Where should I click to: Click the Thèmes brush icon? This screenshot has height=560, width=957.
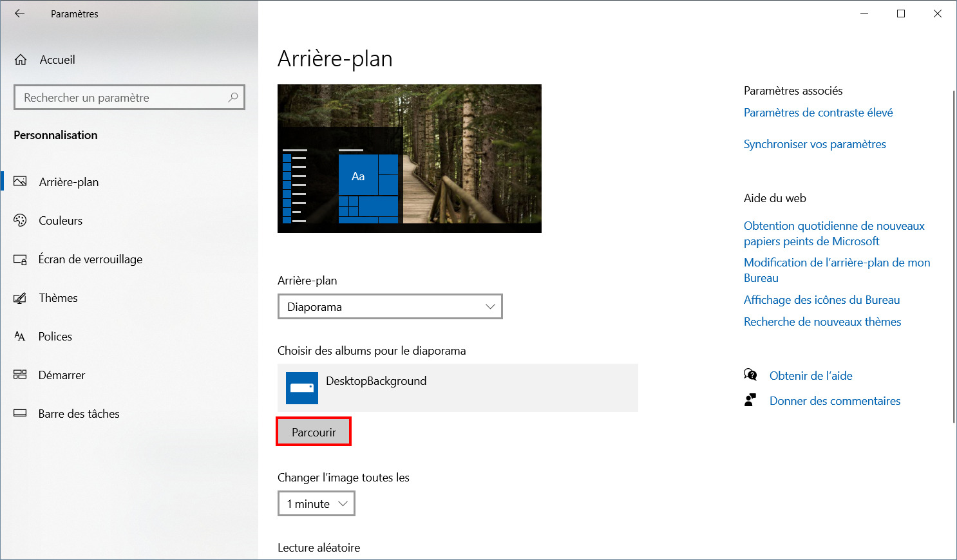[x=20, y=298]
